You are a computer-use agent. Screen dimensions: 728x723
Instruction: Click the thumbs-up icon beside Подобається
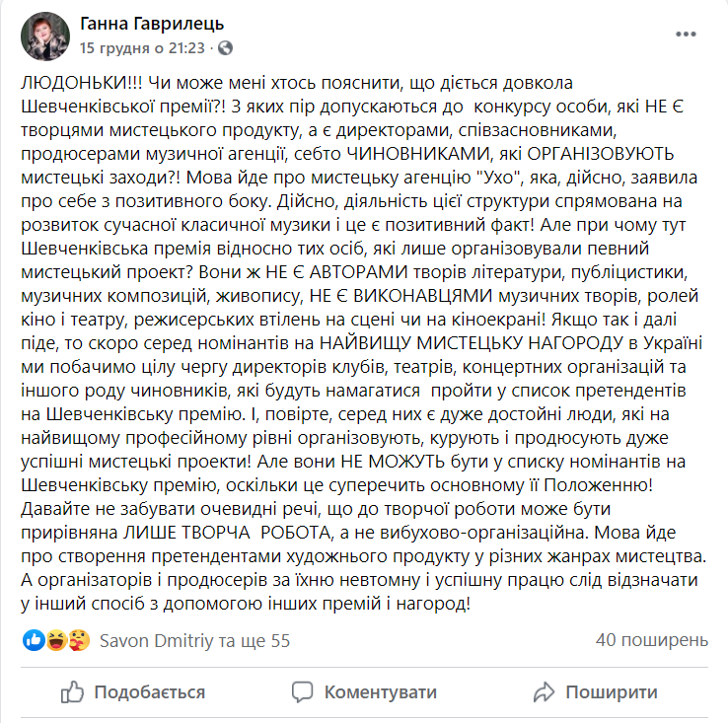pyautogui.click(x=74, y=690)
